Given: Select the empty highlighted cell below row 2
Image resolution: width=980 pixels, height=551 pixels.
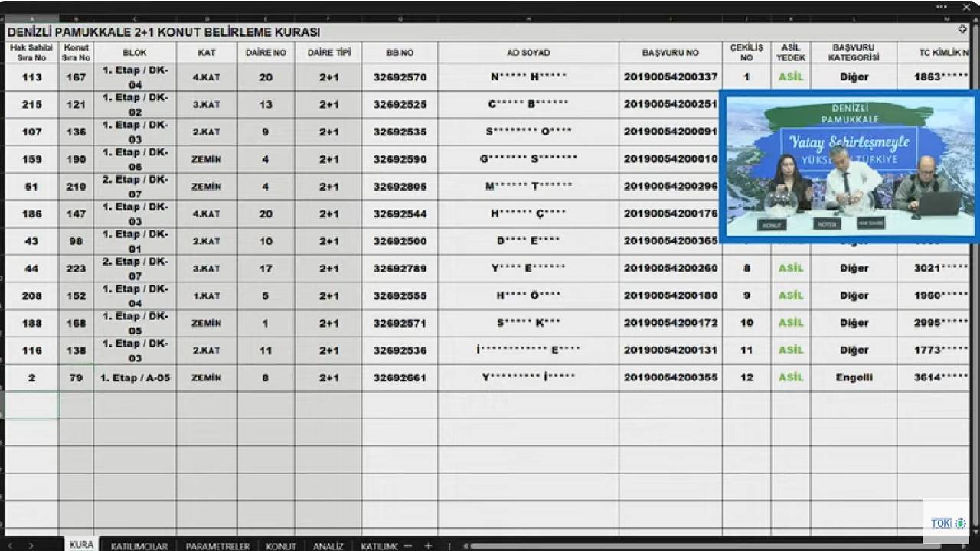Looking at the screenshot, I should [31, 405].
